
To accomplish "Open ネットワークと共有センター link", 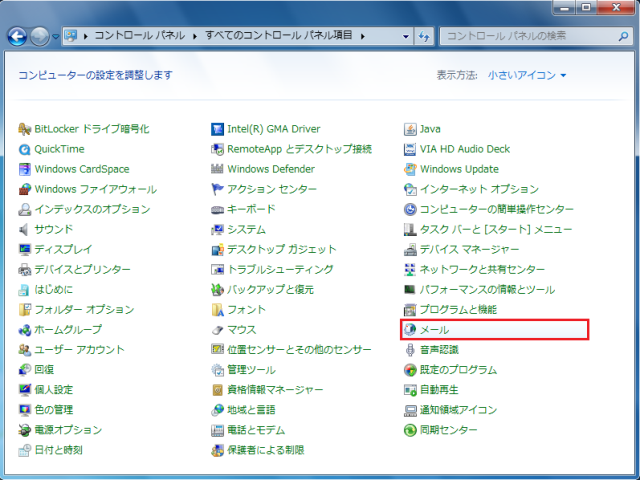I will pyautogui.click(x=482, y=269).
